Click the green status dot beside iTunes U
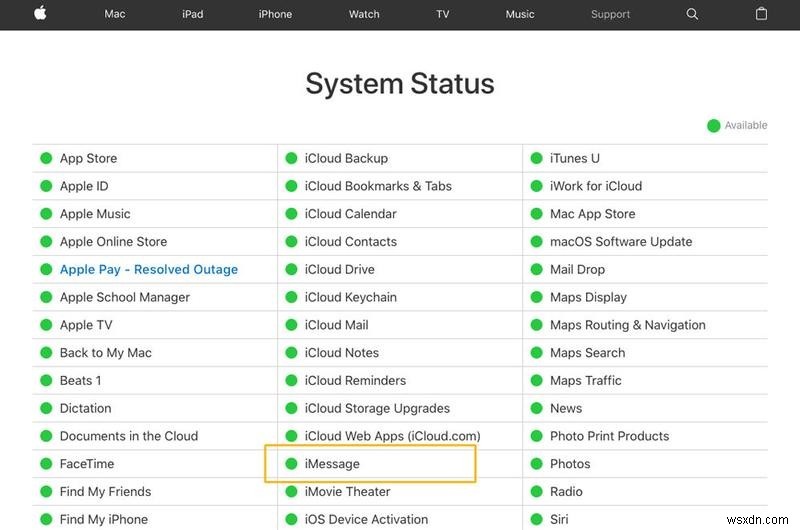Screen dimensions: 800x530 pos(536,158)
